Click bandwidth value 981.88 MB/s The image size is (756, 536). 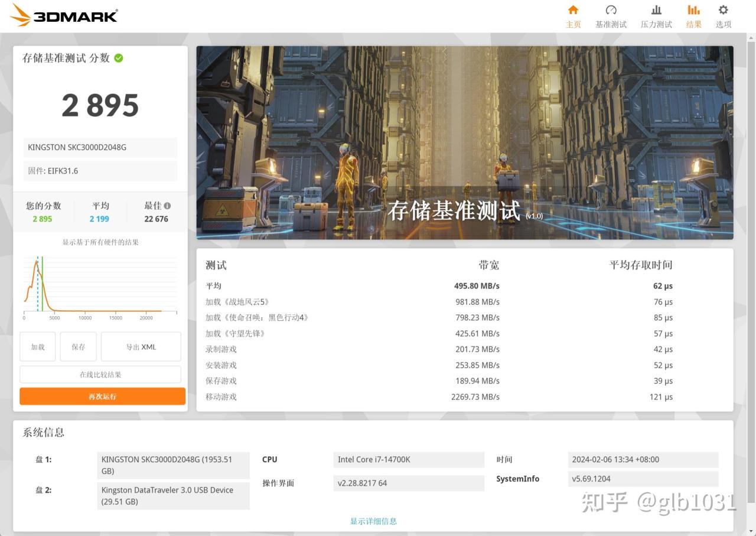(x=477, y=302)
